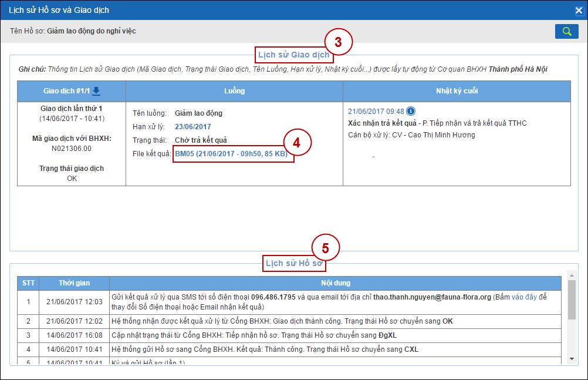Download transaction via arrow icon in Giao dịch header
Viewport: 588px width, 380px height.
96,90
